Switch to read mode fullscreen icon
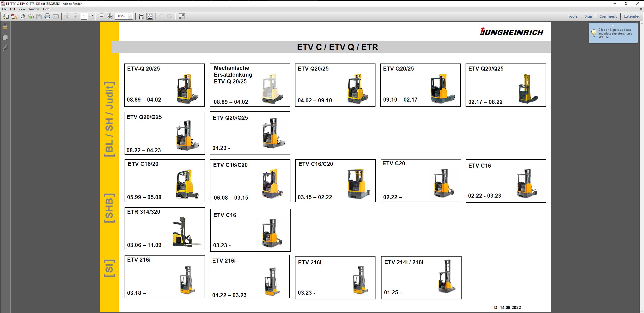 pyautogui.click(x=181, y=16)
